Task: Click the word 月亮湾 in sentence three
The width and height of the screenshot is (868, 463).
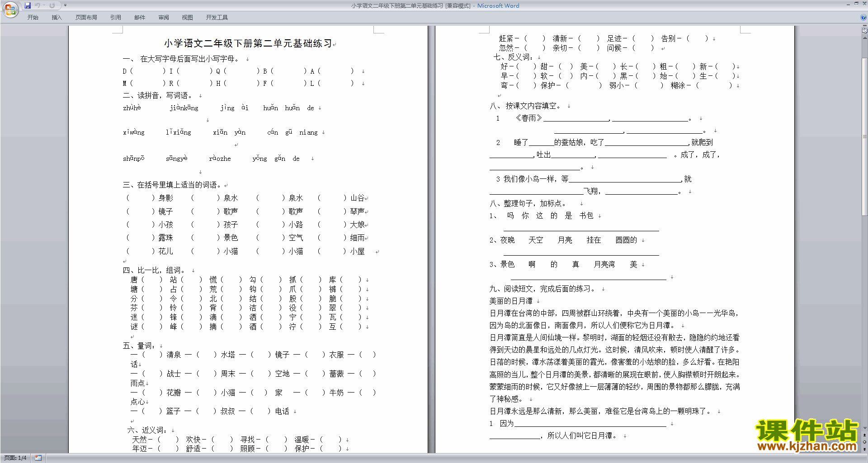Action: coord(604,265)
